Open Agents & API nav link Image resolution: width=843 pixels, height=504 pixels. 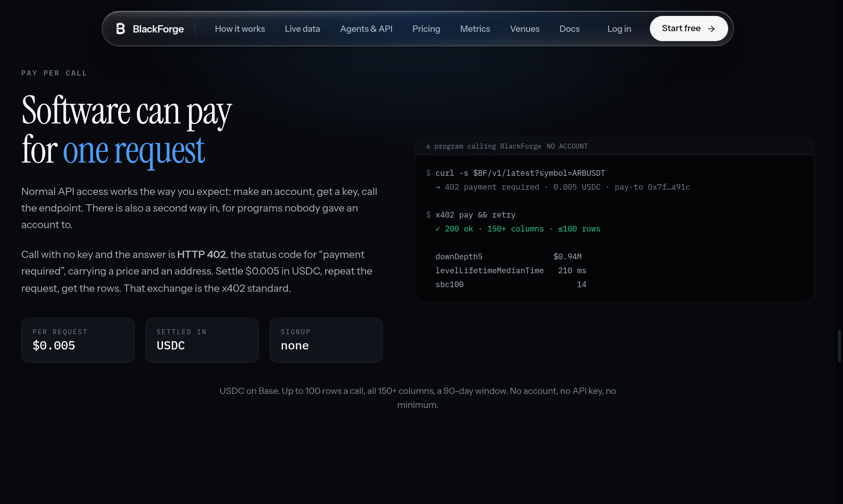point(366,29)
